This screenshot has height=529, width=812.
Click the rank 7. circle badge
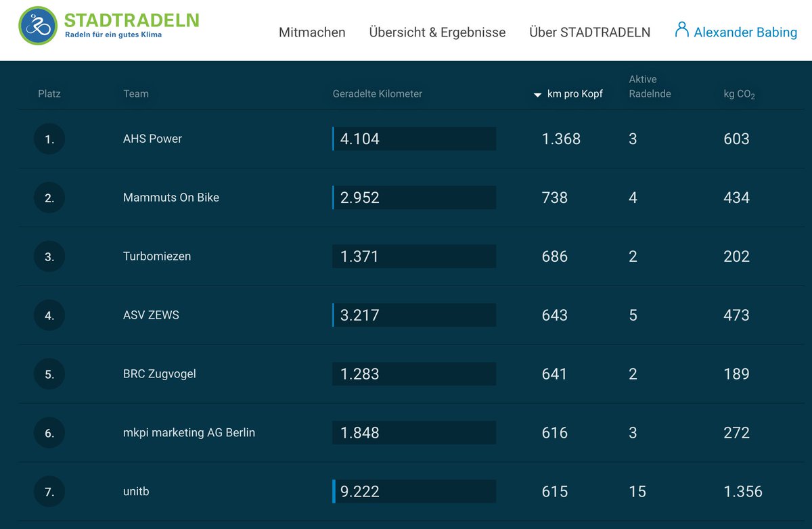click(x=49, y=492)
